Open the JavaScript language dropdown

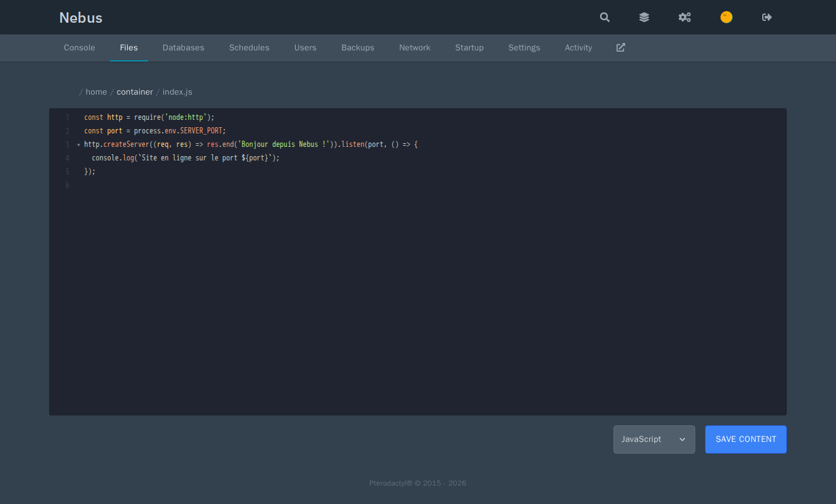654,439
